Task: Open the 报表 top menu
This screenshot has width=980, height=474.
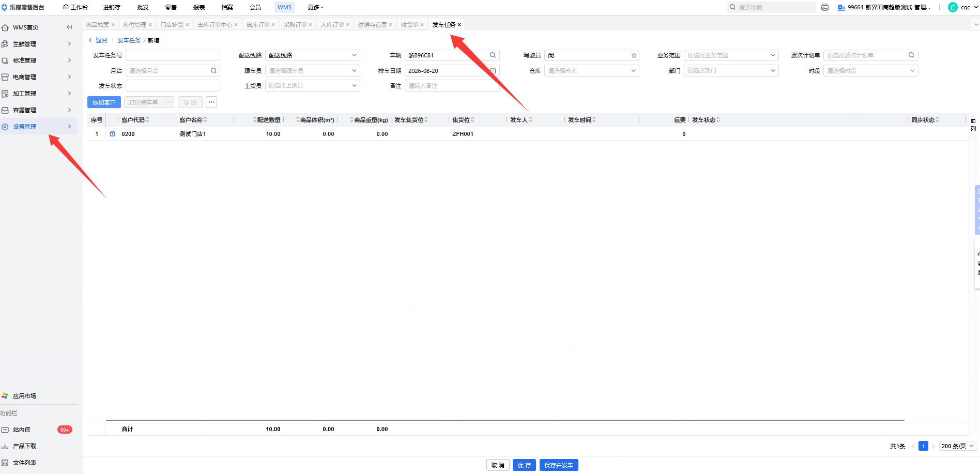Action: (x=199, y=7)
